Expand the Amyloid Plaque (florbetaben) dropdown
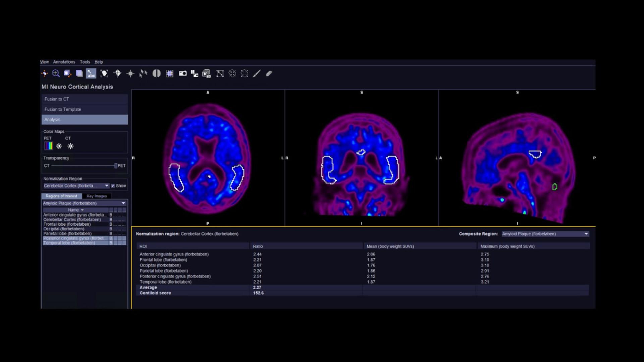This screenshot has width=644, height=362. click(x=123, y=203)
